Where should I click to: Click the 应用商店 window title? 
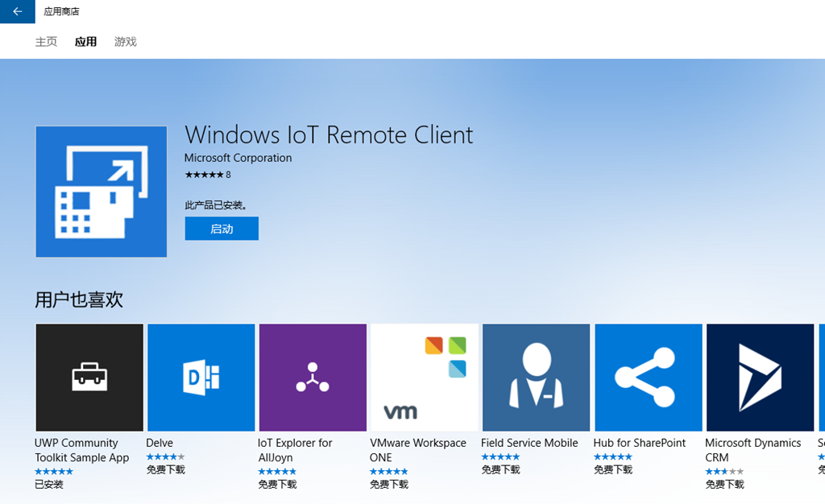tap(61, 11)
